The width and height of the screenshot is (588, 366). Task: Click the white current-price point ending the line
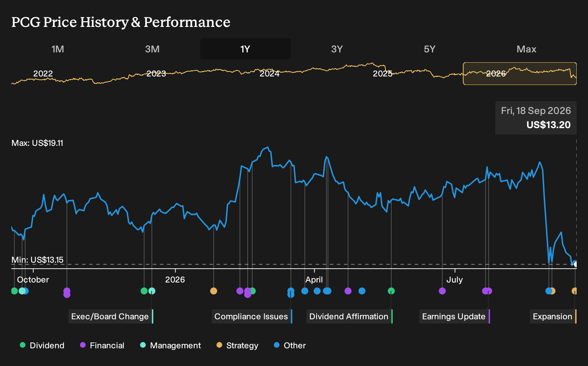tap(576, 264)
